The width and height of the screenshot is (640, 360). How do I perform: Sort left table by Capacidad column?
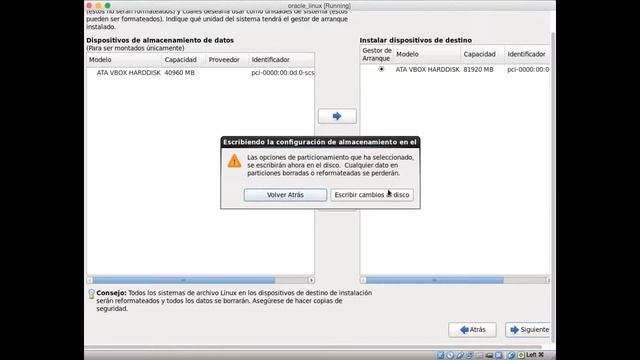pyautogui.click(x=184, y=60)
